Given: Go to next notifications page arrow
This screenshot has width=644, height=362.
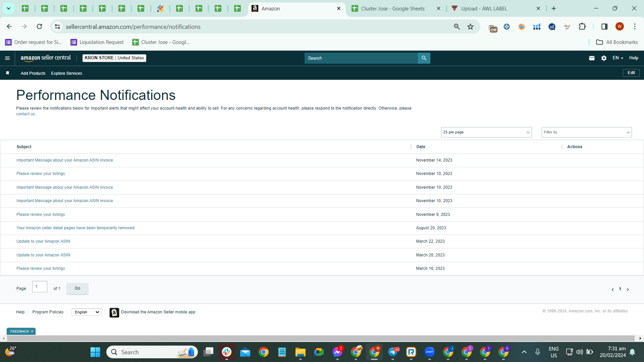Looking at the screenshot, I should pos(628,290).
